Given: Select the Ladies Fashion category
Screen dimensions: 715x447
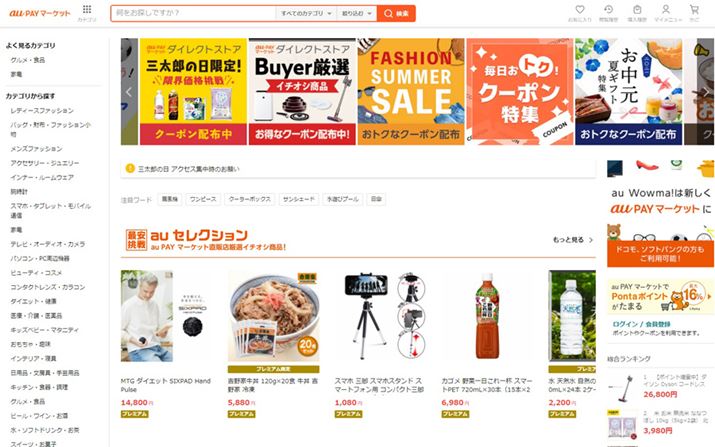Looking at the screenshot, I should (42, 110).
